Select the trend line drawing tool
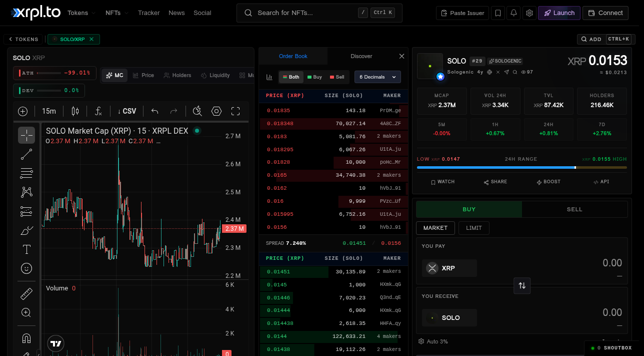This screenshot has height=356, width=644. pos(26,154)
